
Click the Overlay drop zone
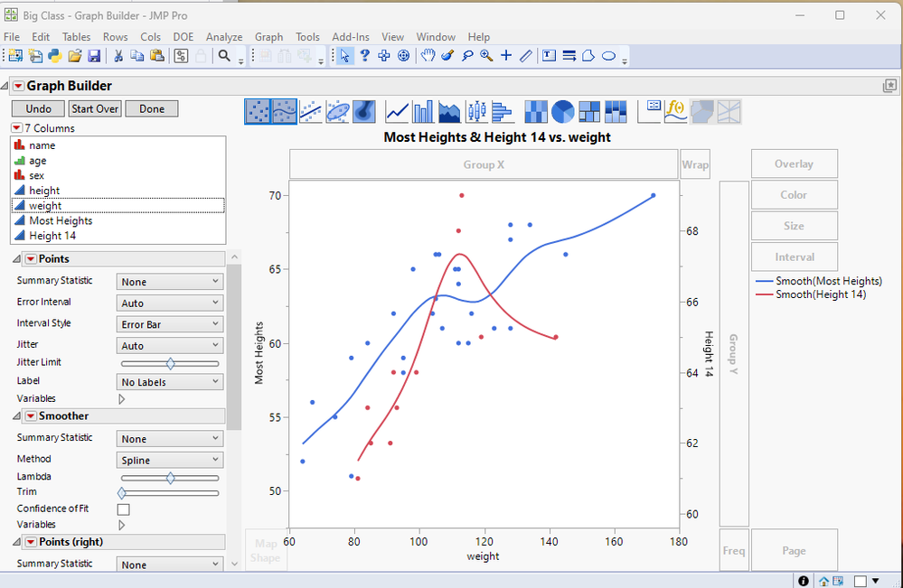(795, 164)
